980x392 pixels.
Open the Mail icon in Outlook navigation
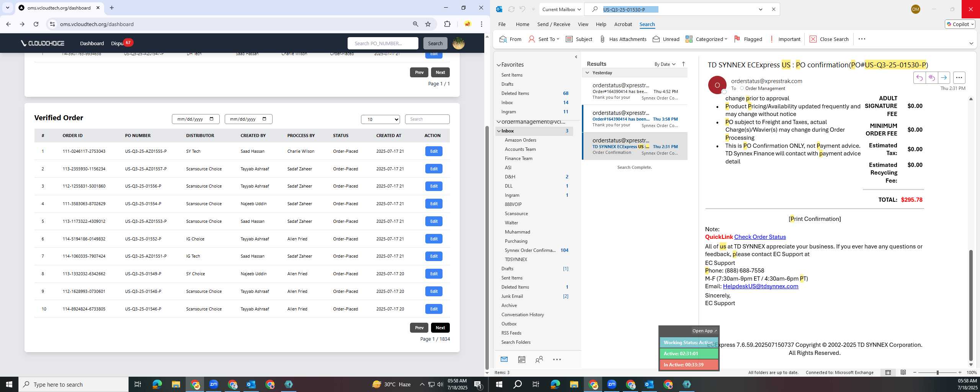tap(504, 359)
